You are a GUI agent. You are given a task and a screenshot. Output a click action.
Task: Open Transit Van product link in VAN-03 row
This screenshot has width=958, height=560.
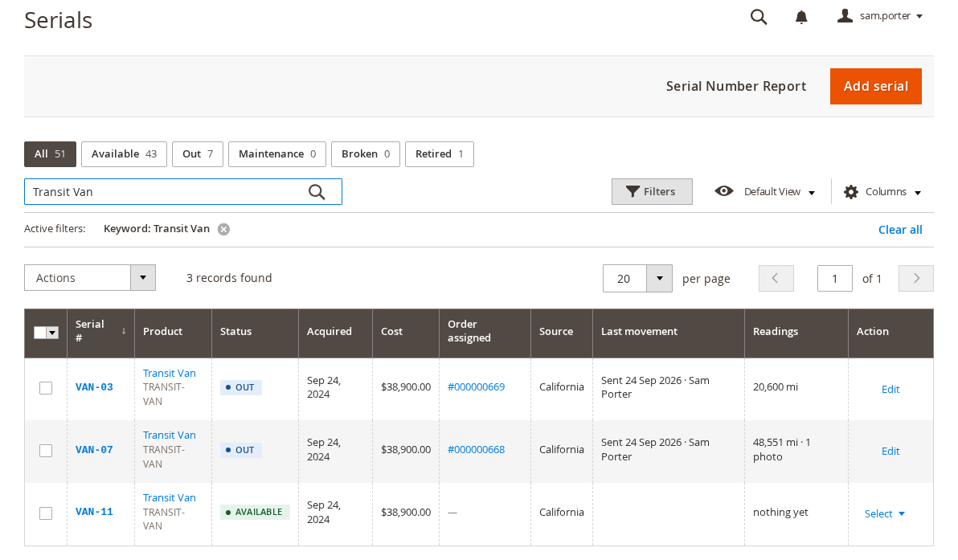(x=170, y=373)
